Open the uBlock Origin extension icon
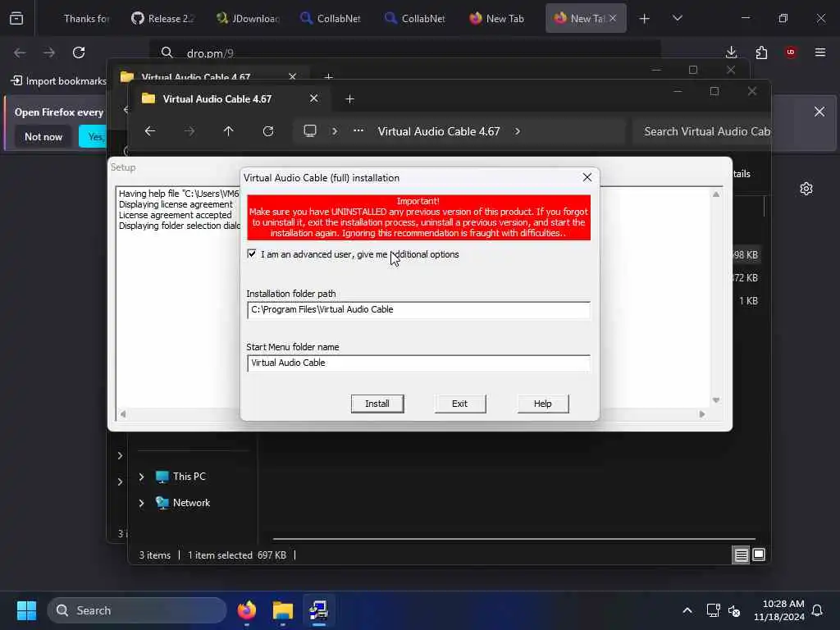This screenshot has width=840, height=630. coord(791,52)
